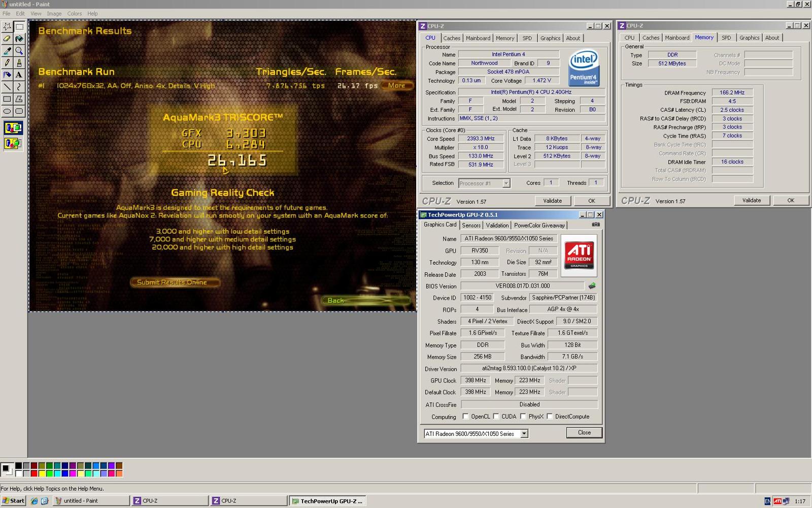Click the BIOS Version field in GPU-Z
The width and height of the screenshot is (812, 508).
(x=522, y=286)
